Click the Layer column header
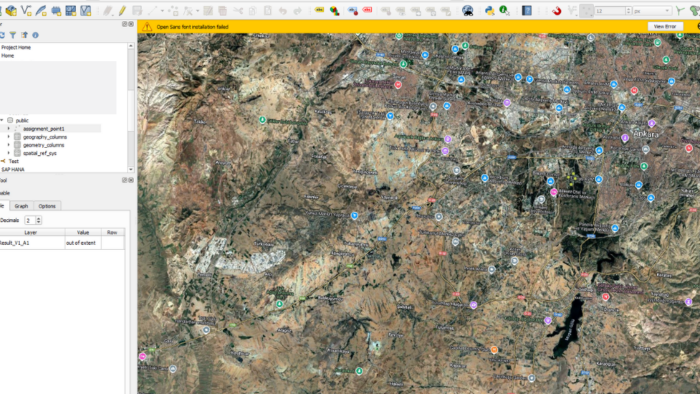The width and height of the screenshot is (700, 394). (x=31, y=232)
